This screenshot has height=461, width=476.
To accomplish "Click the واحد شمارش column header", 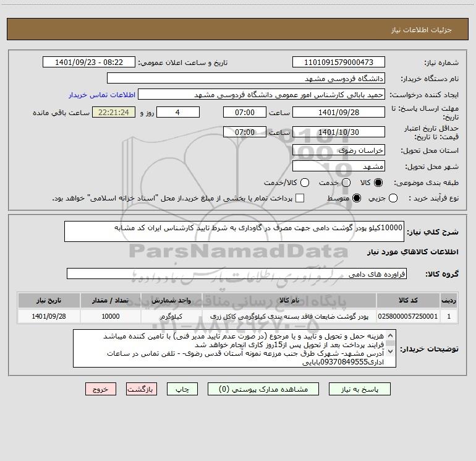I will [171, 300].
